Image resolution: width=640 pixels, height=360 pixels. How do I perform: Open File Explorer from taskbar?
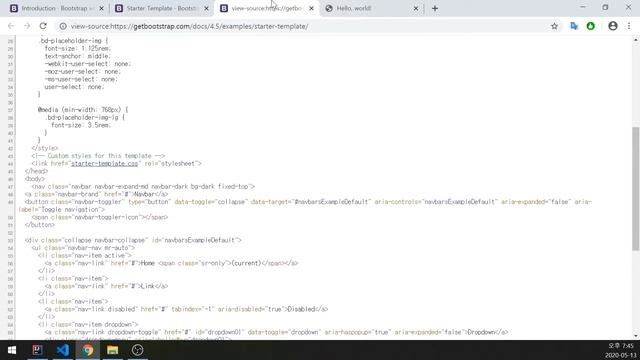[112, 350]
